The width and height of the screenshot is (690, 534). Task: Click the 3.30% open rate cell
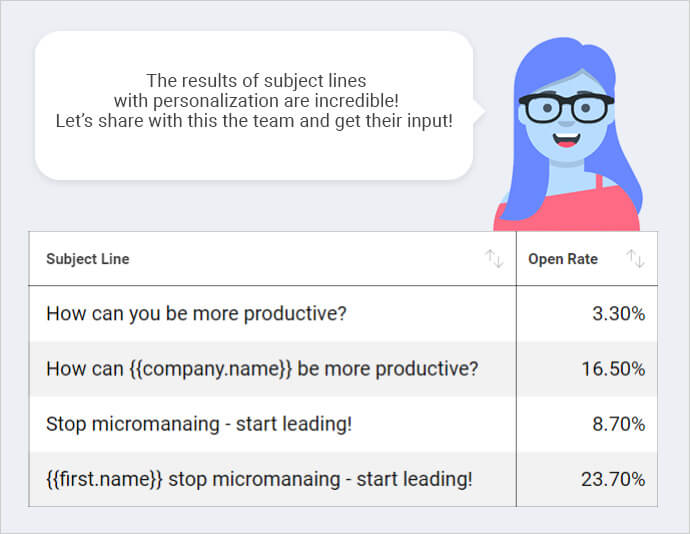click(x=587, y=313)
